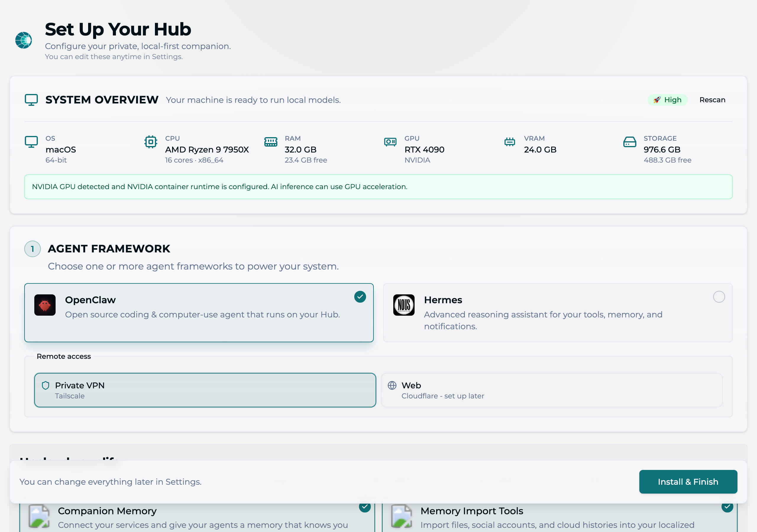Click the Tailscale subtitle text
This screenshot has height=532, width=757.
click(70, 396)
